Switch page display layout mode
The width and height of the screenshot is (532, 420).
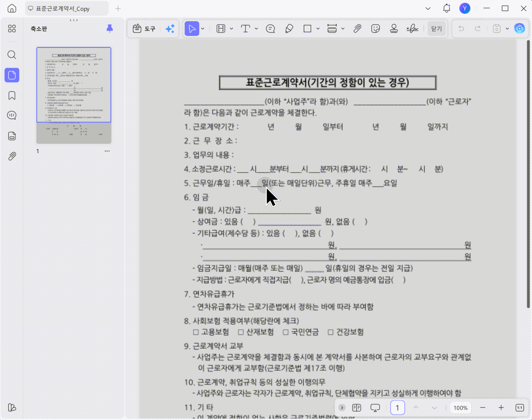[357, 408]
